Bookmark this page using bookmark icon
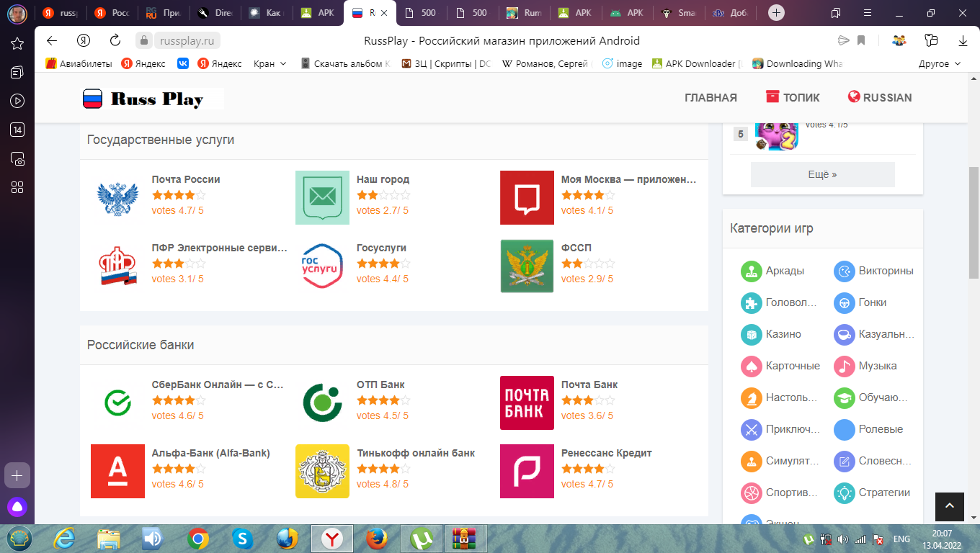The height and width of the screenshot is (553, 980). (861, 40)
